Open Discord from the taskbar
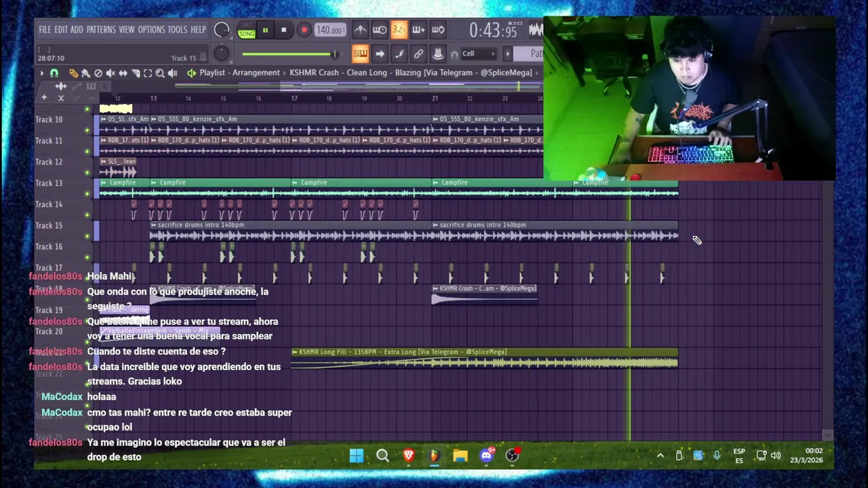 pyautogui.click(x=486, y=455)
